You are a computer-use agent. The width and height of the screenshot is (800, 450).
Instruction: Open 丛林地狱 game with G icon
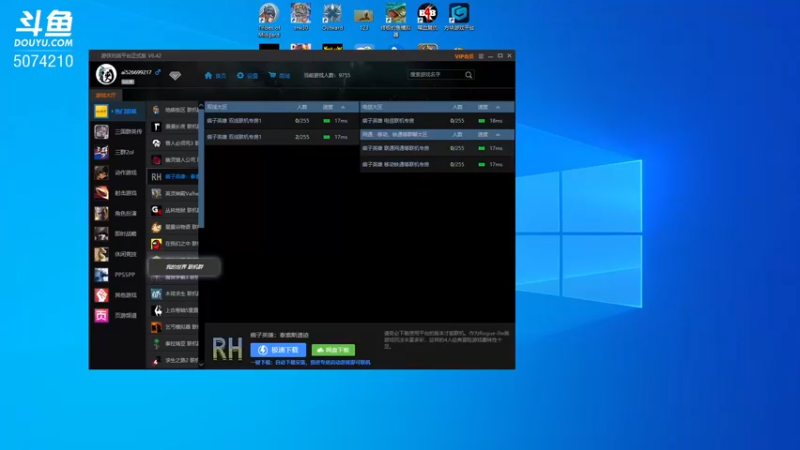tap(173, 210)
